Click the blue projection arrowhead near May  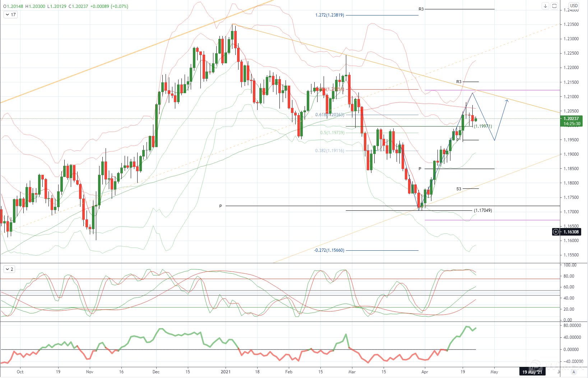pyautogui.click(x=506, y=101)
